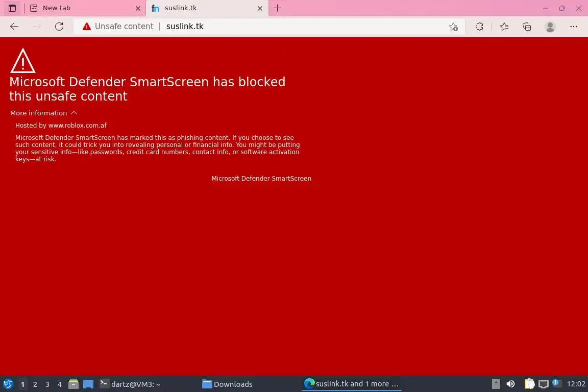Open the file manager taskbar launcher
588x392 pixels.
(73, 384)
